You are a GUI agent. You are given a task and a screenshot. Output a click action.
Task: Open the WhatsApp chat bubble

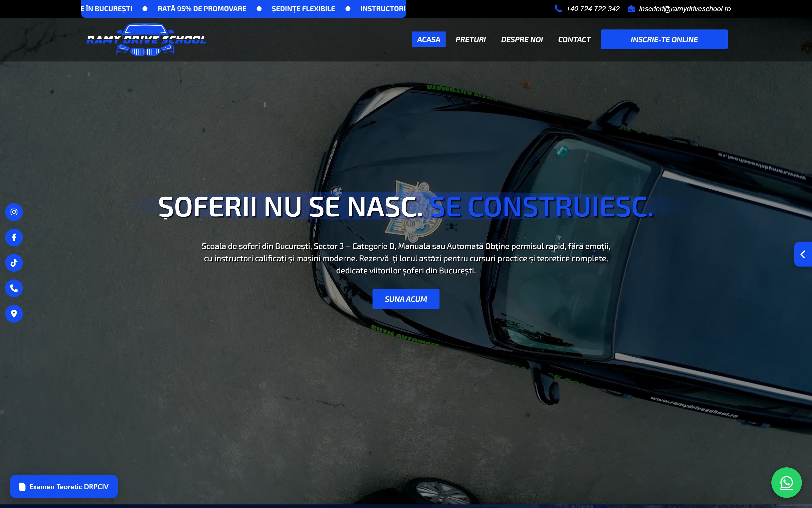tap(787, 483)
